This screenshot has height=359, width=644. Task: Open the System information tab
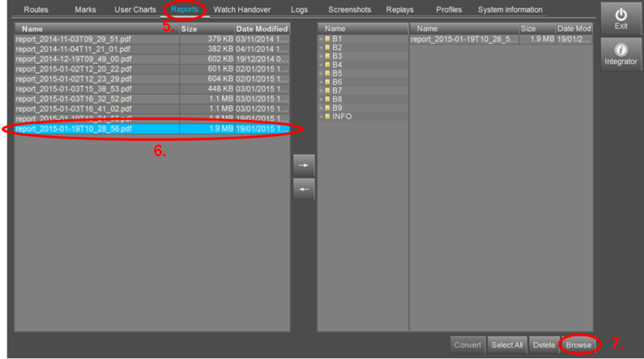pyautogui.click(x=510, y=9)
